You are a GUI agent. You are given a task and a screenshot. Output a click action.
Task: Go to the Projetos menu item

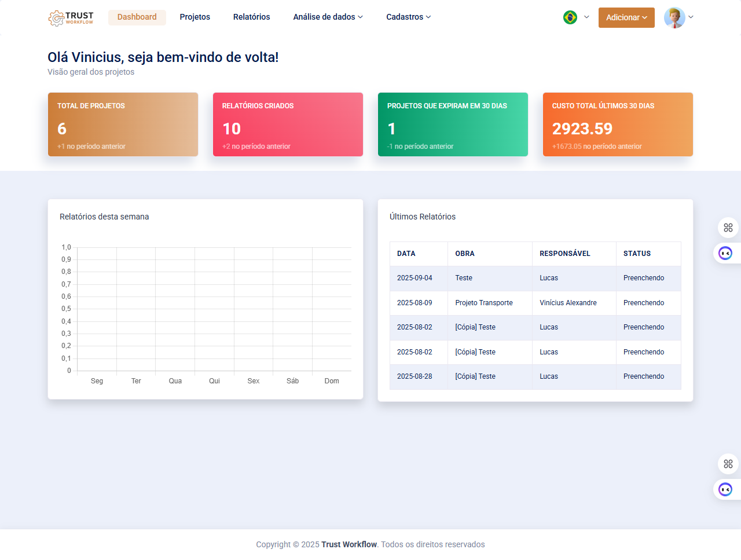click(195, 17)
